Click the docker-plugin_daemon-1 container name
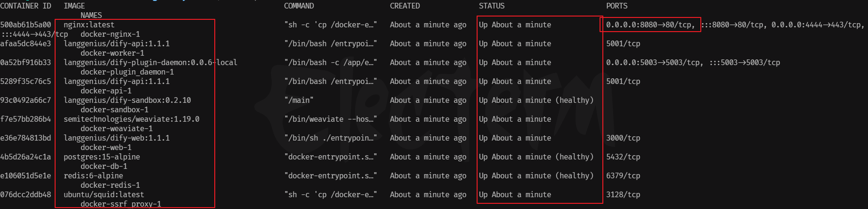 pos(127,72)
